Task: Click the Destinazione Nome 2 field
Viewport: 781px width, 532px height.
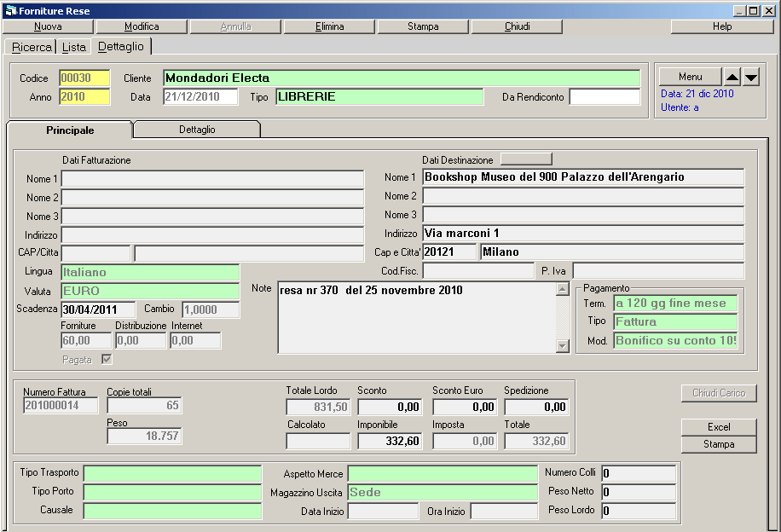Action: tap(583, 196)
